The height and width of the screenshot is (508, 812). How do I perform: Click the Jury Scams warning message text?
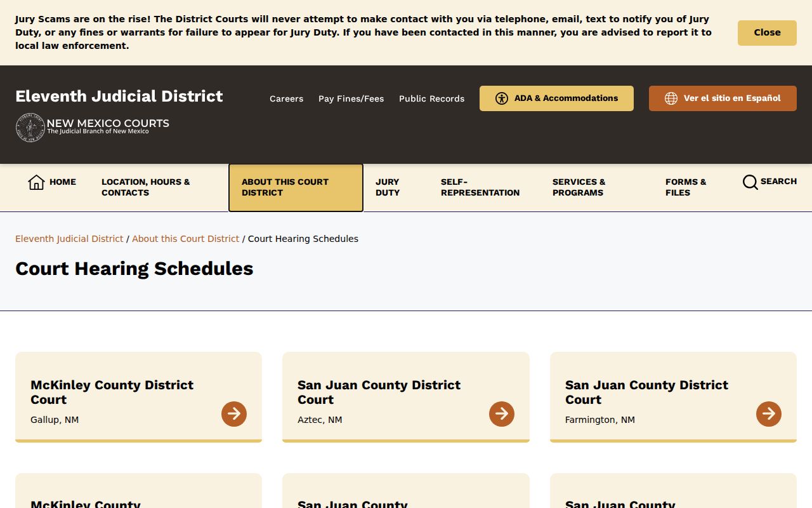point(363,32)
